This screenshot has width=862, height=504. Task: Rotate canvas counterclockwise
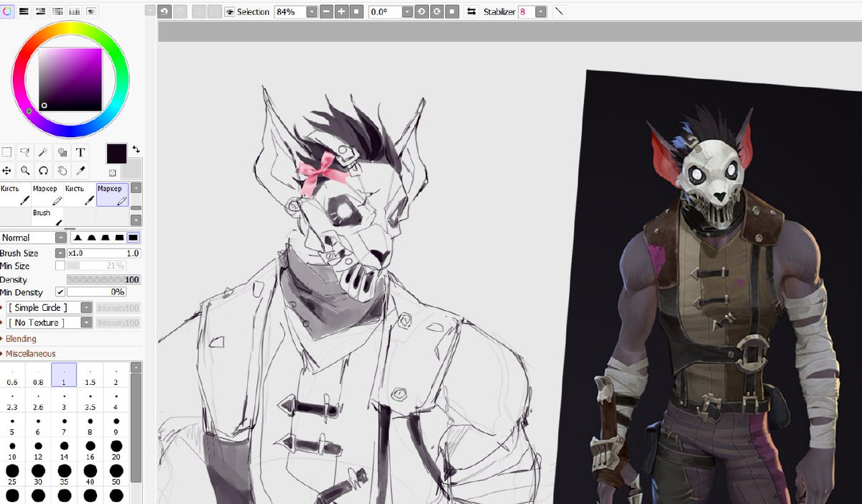(422, 11)
